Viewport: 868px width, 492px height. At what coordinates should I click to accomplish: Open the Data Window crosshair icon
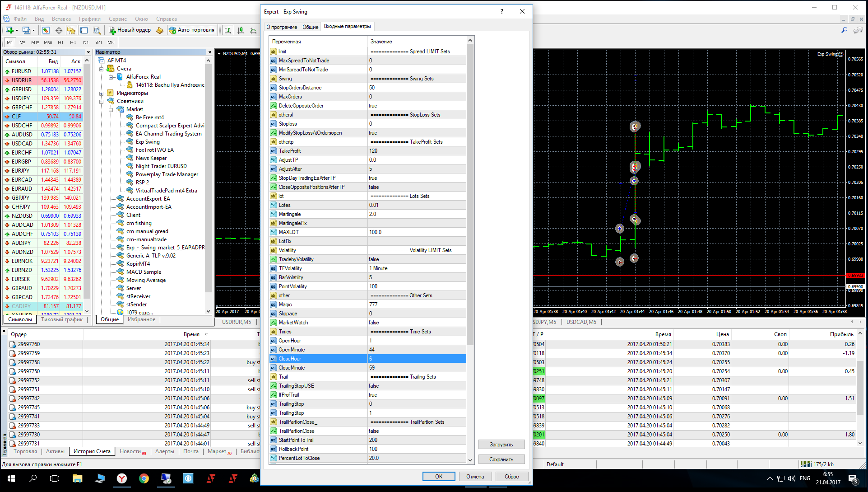pos(59,30)
